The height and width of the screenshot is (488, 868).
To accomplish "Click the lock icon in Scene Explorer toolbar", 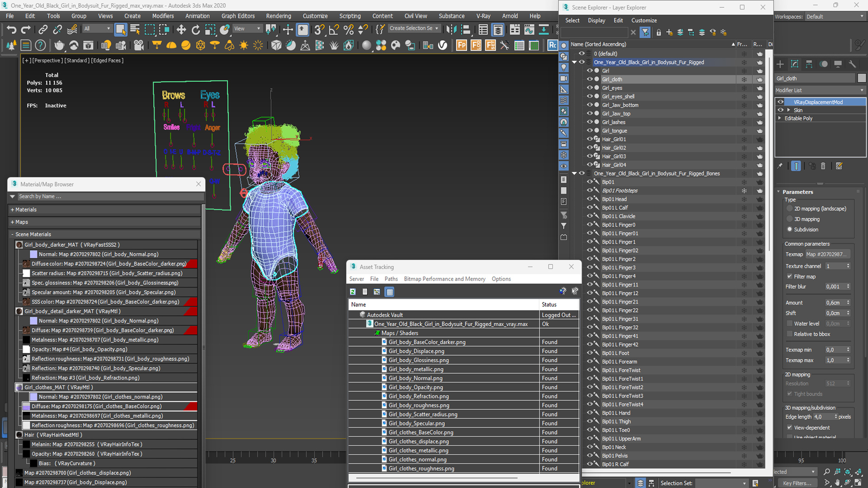I will (x=659, y=33).
